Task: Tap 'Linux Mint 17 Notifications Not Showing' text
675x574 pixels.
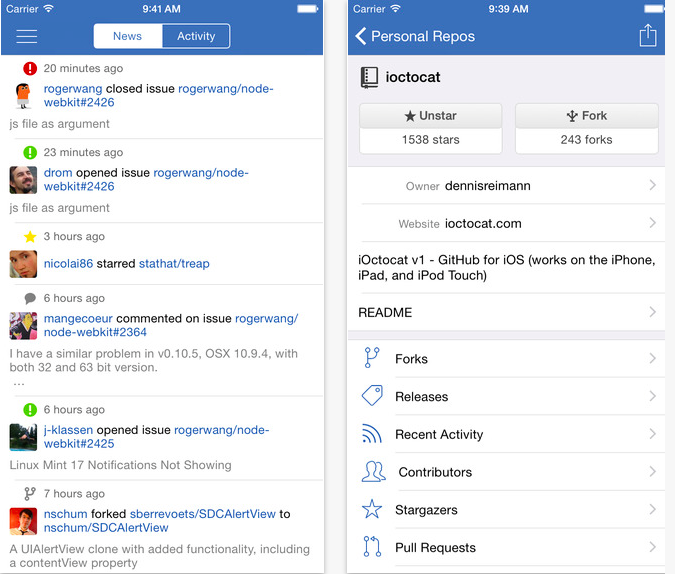Action: coord(121,465)
